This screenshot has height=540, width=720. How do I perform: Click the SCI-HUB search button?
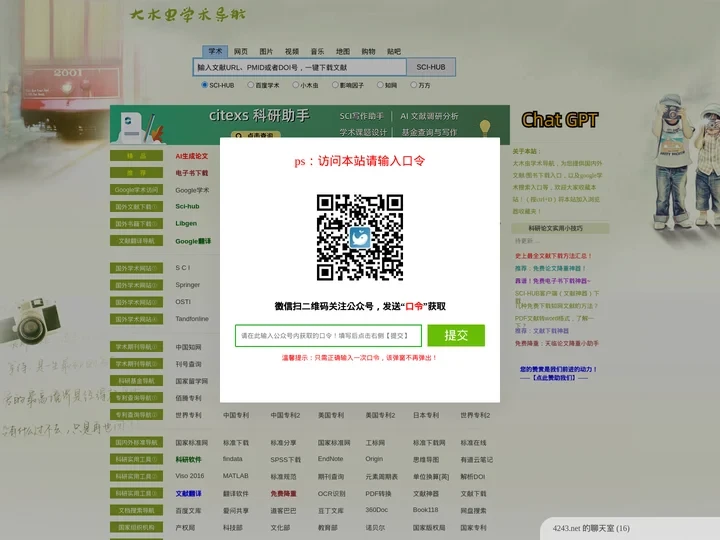coord(431,67)
